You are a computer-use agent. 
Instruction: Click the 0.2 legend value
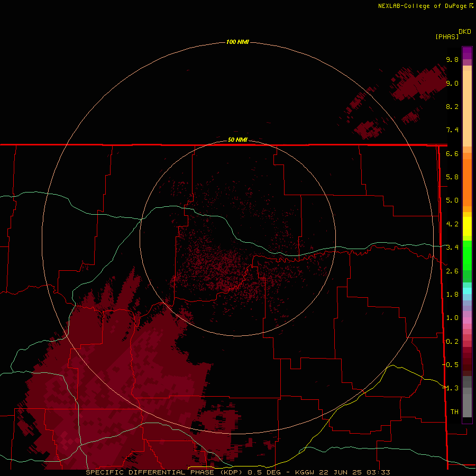point(452,342)
